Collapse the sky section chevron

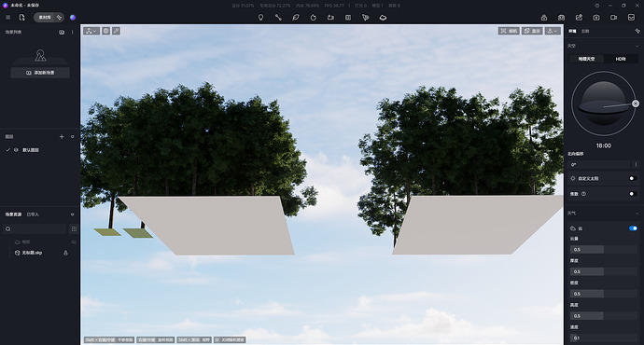637,46
